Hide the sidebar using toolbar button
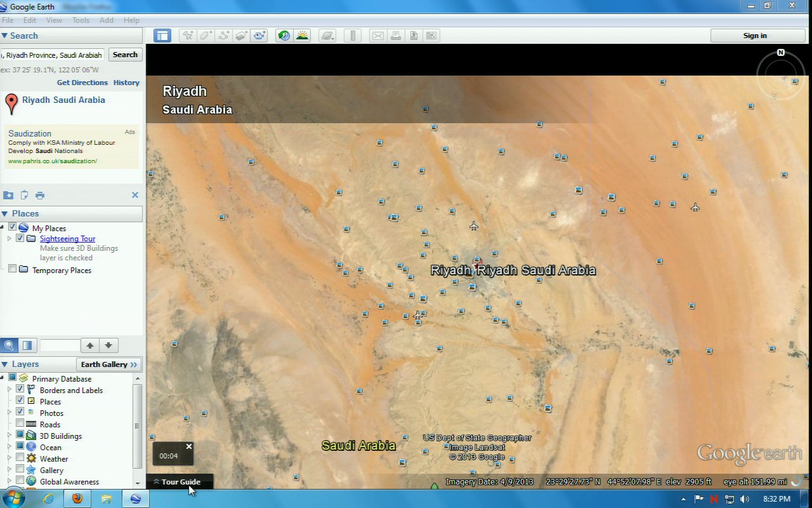 162,36
